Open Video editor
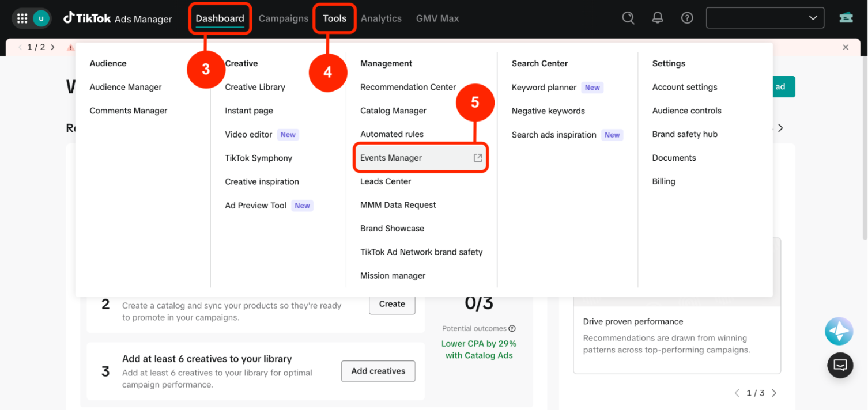Screen dimensions: 868x410 (248, 134)
